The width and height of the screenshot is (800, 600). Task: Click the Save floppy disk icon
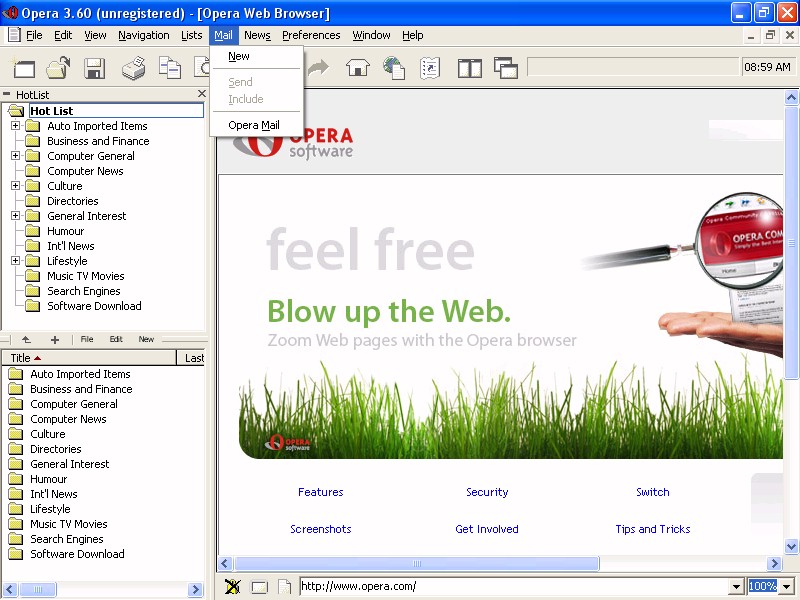(94, 68)
